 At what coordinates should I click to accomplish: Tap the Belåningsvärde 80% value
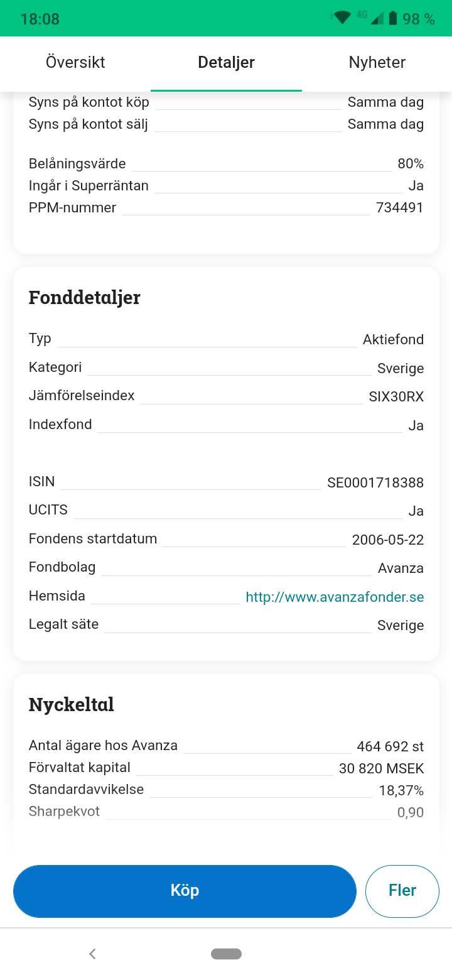click(411, 165)
